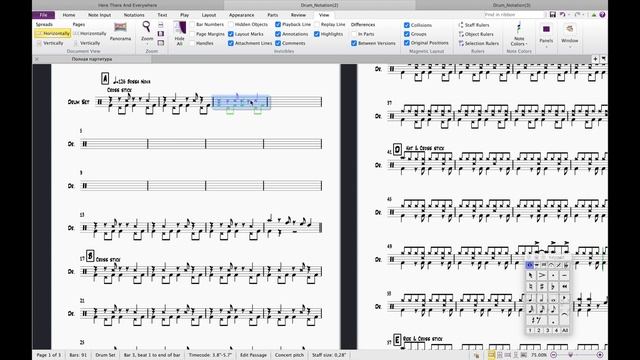Select rehearsal mark A in score
The image size is (640, 360).
[x=105, y=78]
